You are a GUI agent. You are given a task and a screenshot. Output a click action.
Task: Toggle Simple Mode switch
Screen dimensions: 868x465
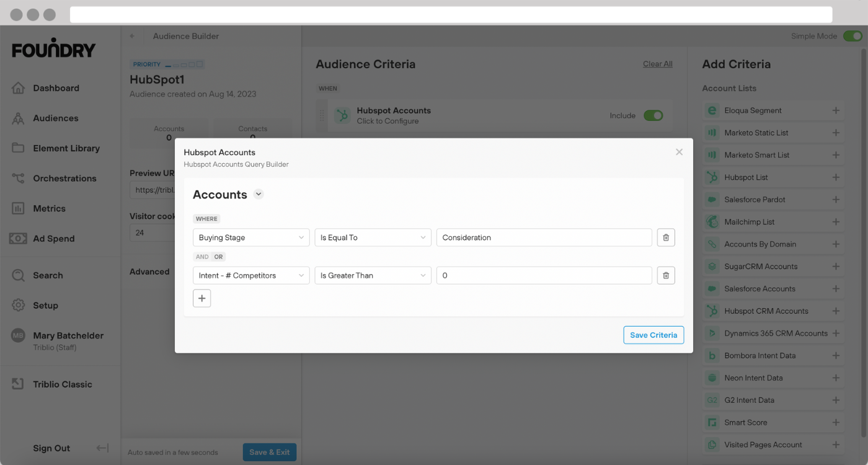(852, 36)
